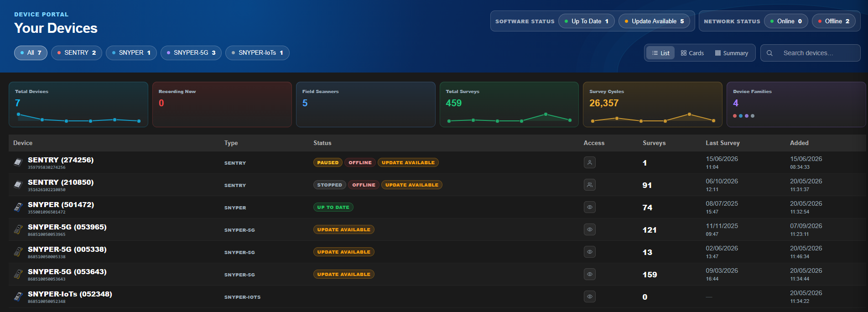Click the device icon beside SNYPER-5G (005338)
This screenshot has height=312, width=868.
pos(18,252)
